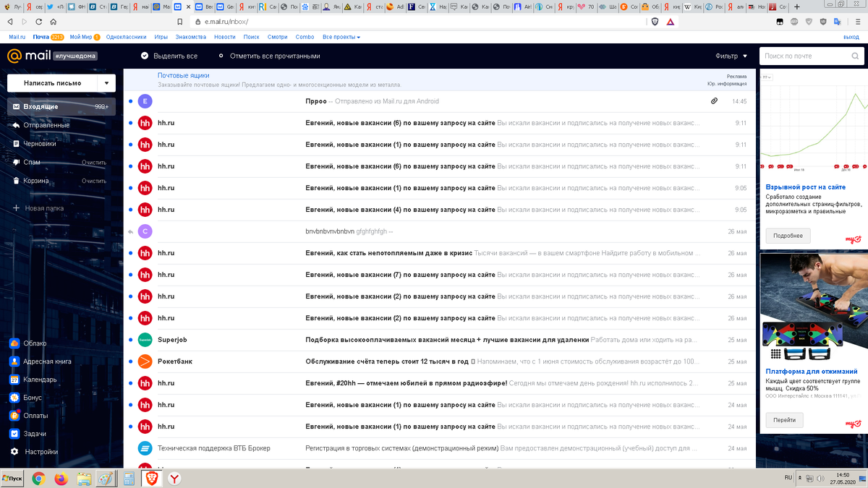Screen dimensions: 868x488
Task: Click the ВТБ Брокер support sender avatar
Action: (x=145, y=448)
